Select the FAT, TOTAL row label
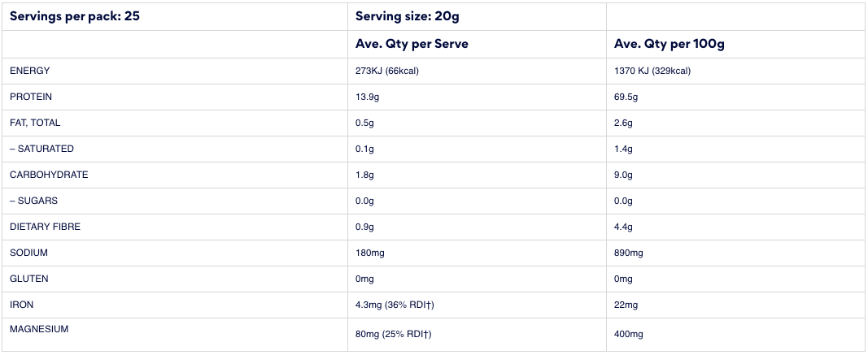Image resolution: width=868 pixels, height=355 pixels. coord(35,123)
